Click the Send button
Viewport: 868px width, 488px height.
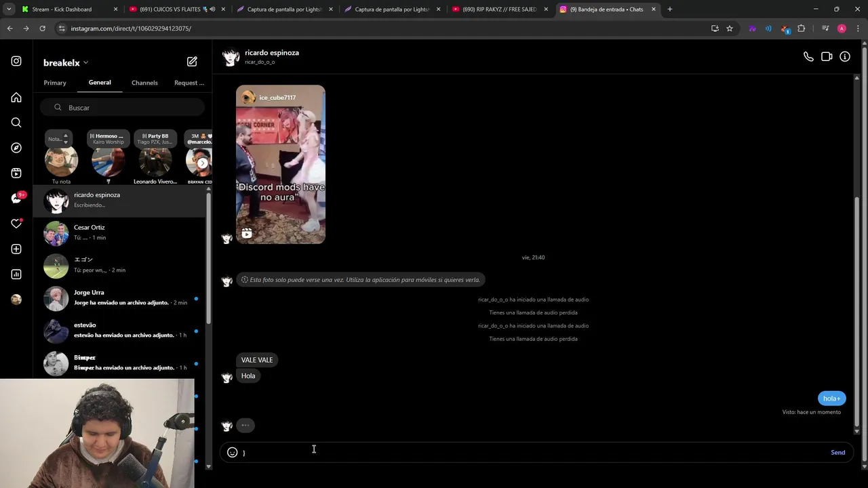pyautogui.click(x=838, y=452)
